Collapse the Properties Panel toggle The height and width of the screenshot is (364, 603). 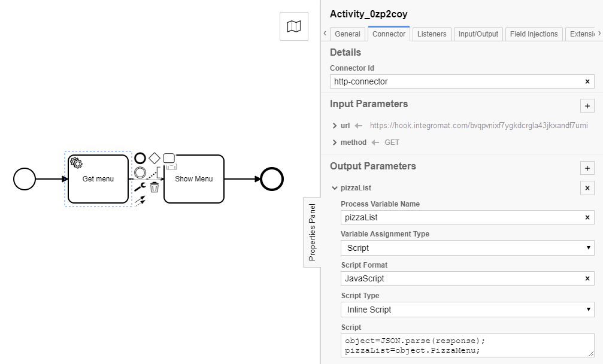coord(312,232)
